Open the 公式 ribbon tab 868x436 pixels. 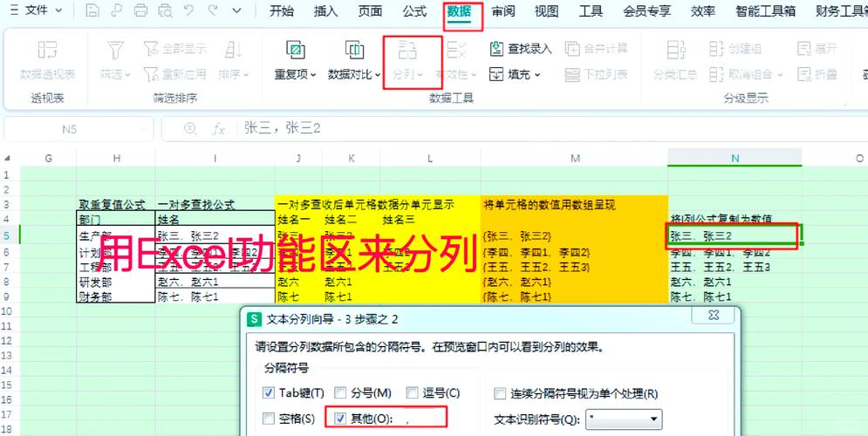click(414, 11)
